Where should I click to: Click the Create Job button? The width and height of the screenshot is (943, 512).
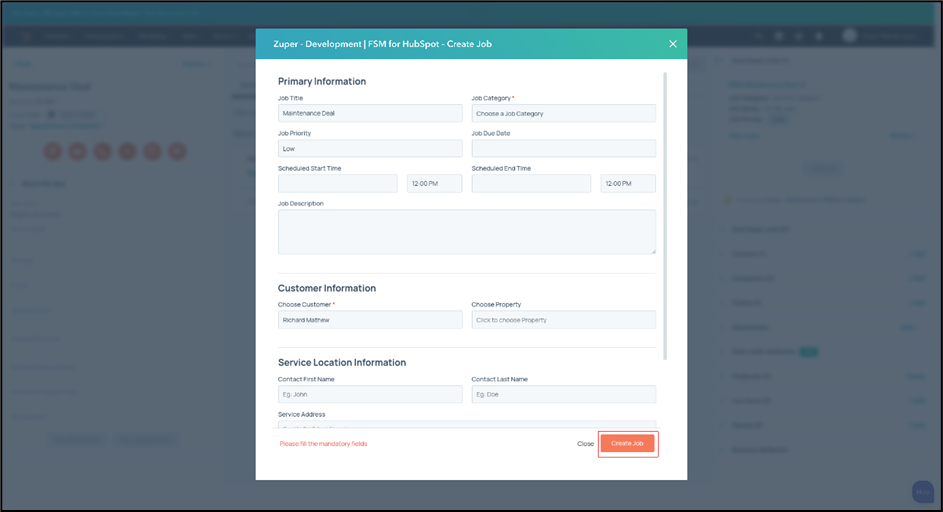pyautogui.click(x=627, y=443)
